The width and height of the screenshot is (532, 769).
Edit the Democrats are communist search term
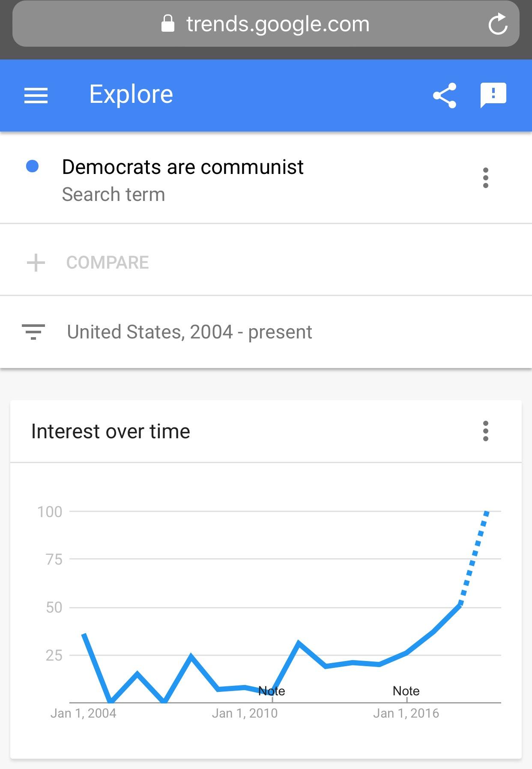[x=183, y=167]
